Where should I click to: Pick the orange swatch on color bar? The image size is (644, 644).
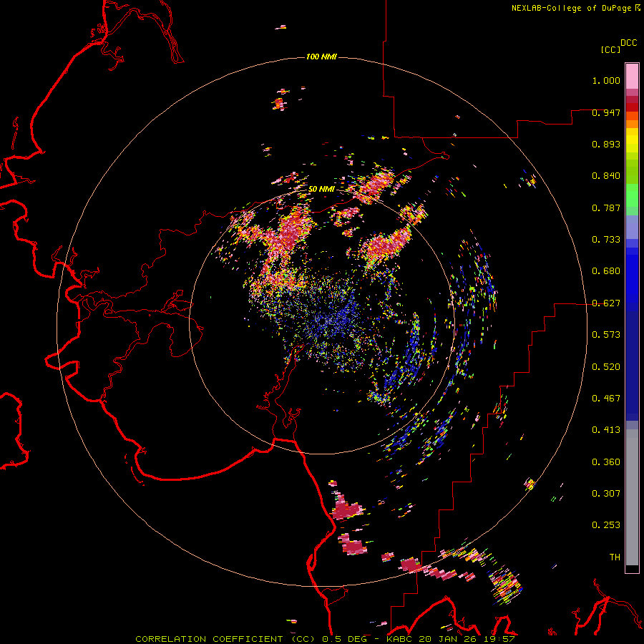632,124
